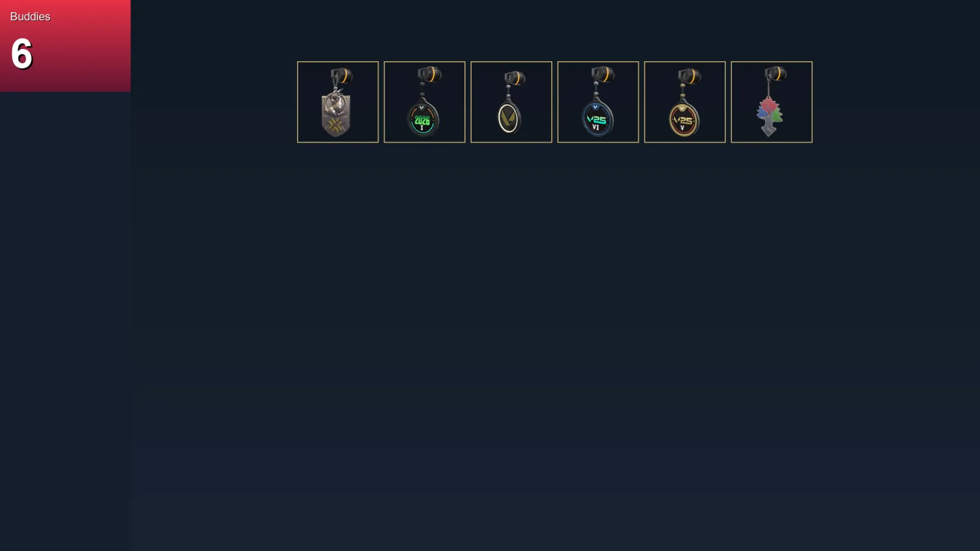The width and height of the screenshot is (980, 551).
Task: Open the red Buddies category tile
Action: click(x=65, y=46)
